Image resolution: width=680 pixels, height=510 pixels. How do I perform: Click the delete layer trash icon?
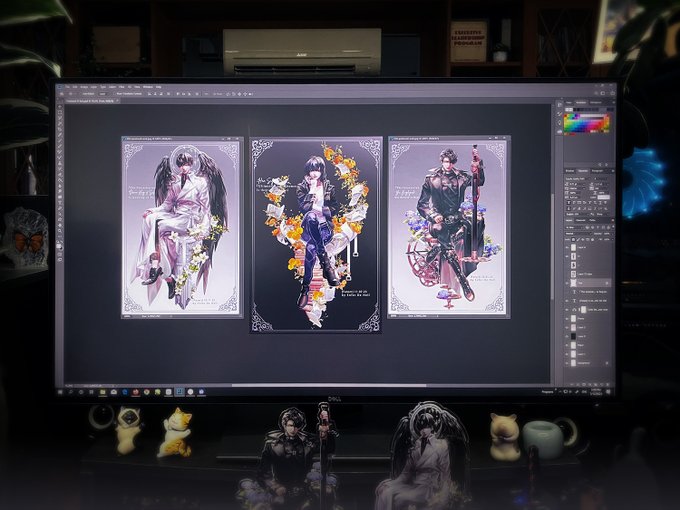tap(608, 385)
